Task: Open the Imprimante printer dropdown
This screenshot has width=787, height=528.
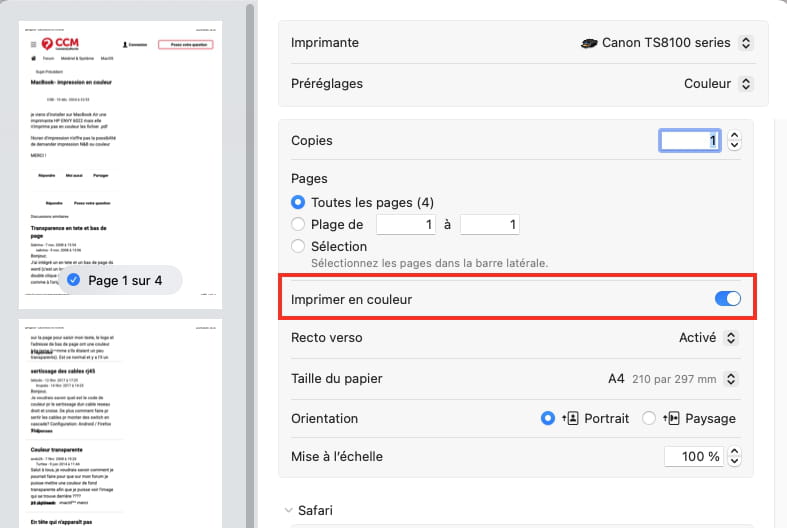Action: (745, 43)
